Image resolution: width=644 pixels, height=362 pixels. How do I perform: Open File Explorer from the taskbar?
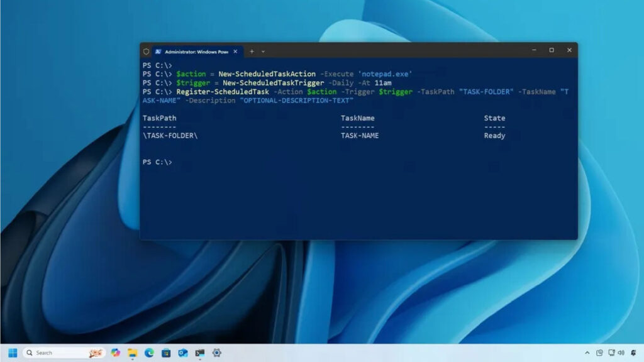point(132,353)
